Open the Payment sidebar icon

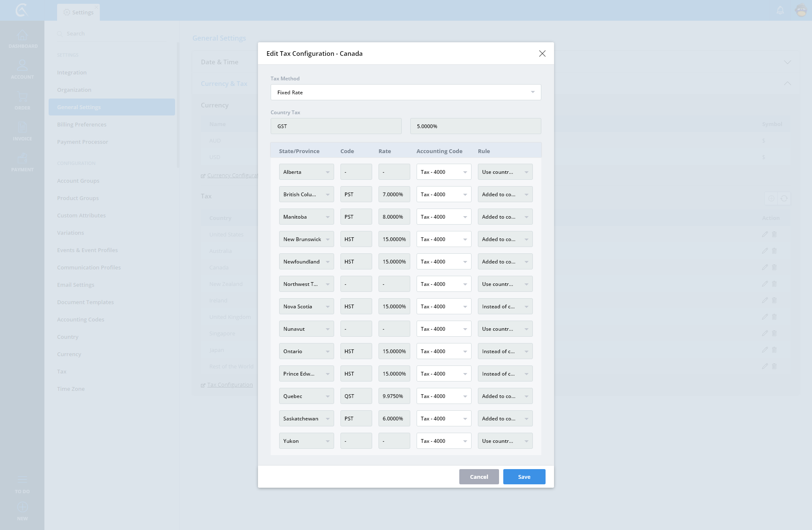coord(22,159)
